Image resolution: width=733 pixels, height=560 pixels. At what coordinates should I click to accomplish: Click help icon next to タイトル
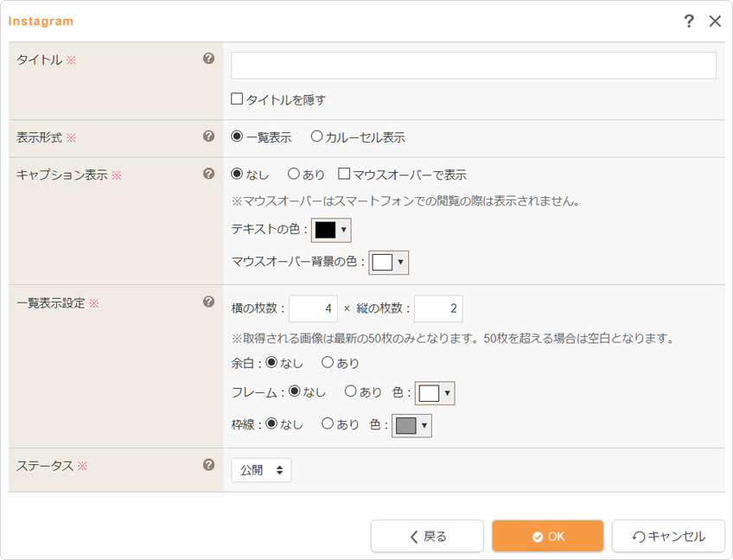click(x=208, y=59)
